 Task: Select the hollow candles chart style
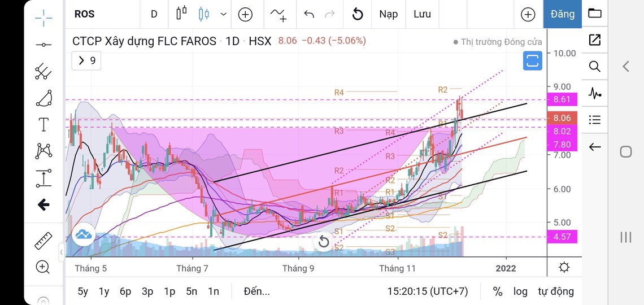click(181, 13)
